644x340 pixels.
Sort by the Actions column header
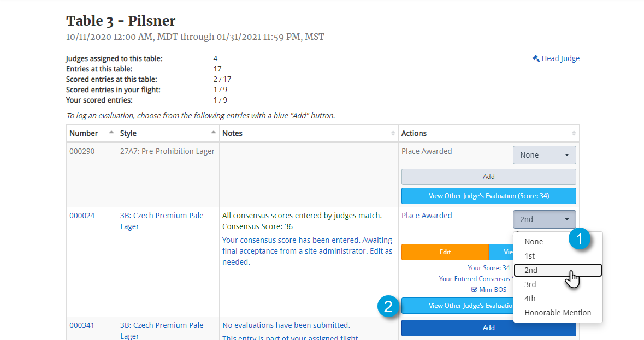[x=488, y=133]
